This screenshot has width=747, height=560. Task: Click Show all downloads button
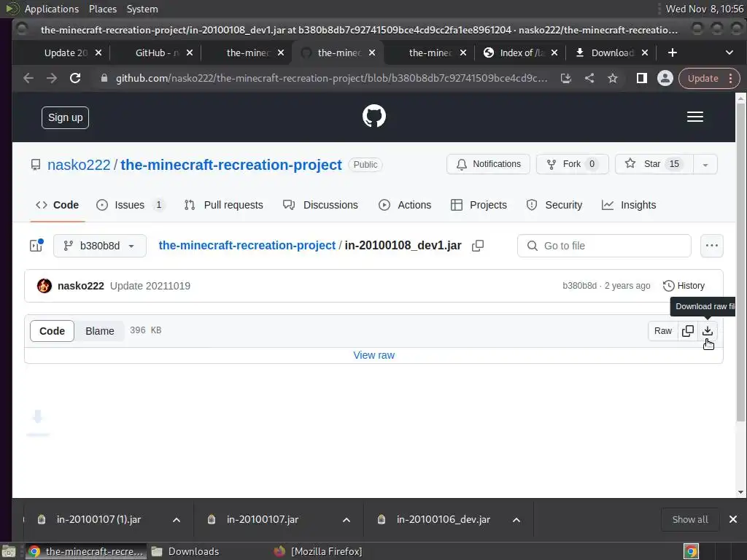[x=690, y=519]
